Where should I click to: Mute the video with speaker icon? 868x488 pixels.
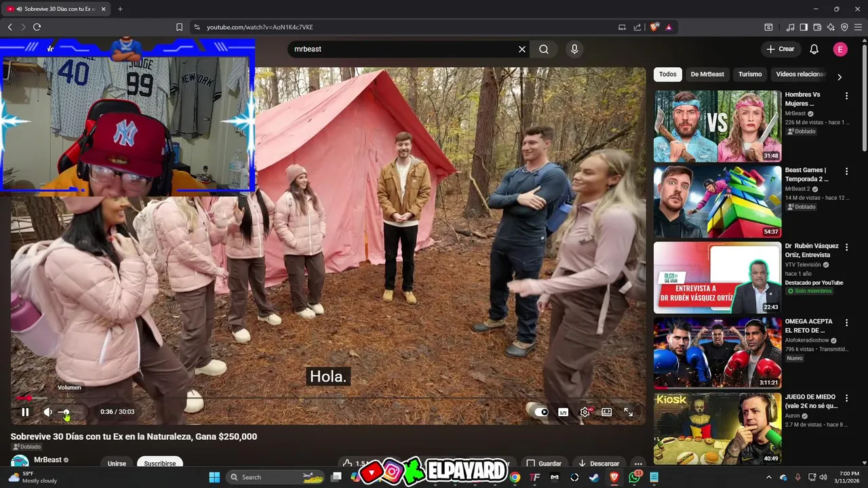click(47, 412)
